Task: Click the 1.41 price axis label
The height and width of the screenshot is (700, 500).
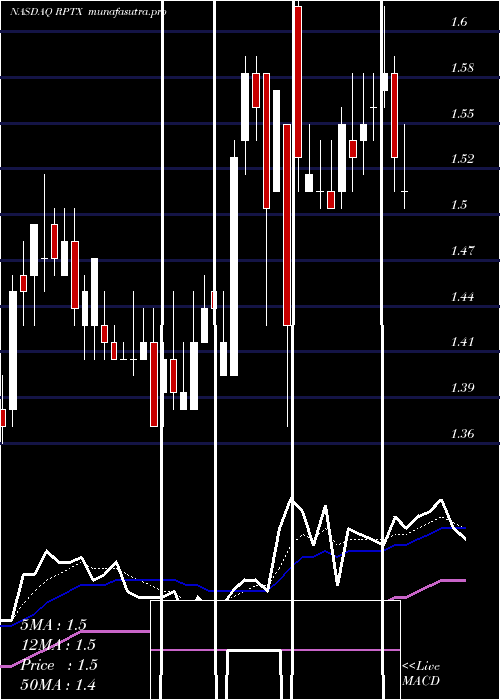Action: pos(462,342)
